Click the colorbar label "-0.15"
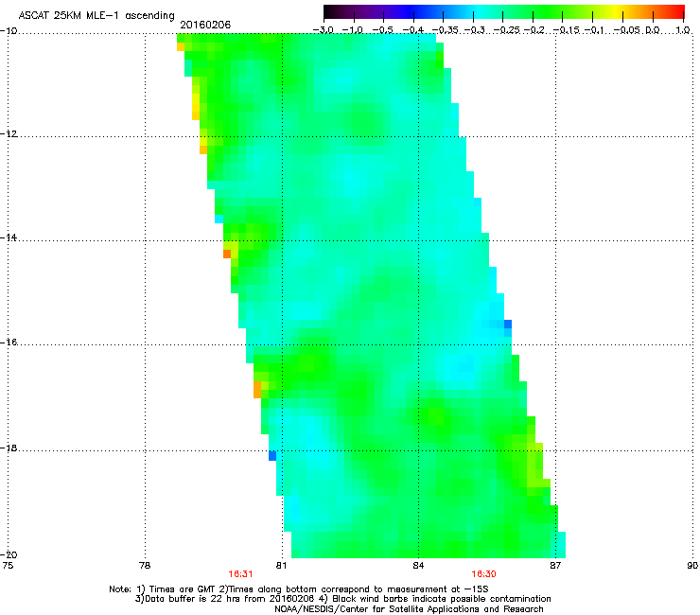The width and height of the screenshot is (700, 615). coord(566,30)
